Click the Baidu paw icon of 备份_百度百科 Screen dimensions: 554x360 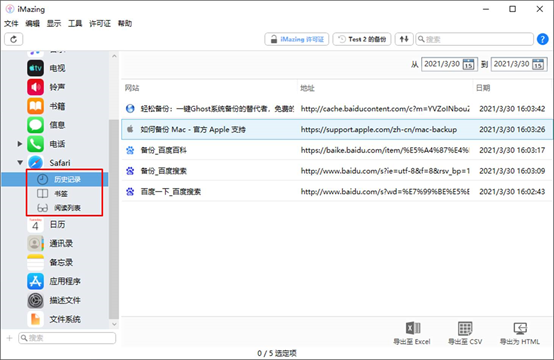[130, 151]
